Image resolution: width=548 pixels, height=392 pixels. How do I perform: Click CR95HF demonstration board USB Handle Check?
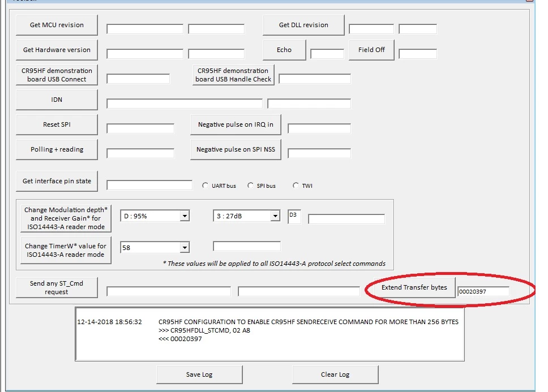[233, 75]
